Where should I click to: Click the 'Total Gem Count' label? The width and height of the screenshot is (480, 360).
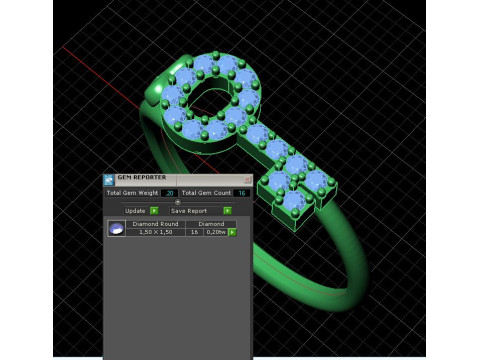(206, 193)
